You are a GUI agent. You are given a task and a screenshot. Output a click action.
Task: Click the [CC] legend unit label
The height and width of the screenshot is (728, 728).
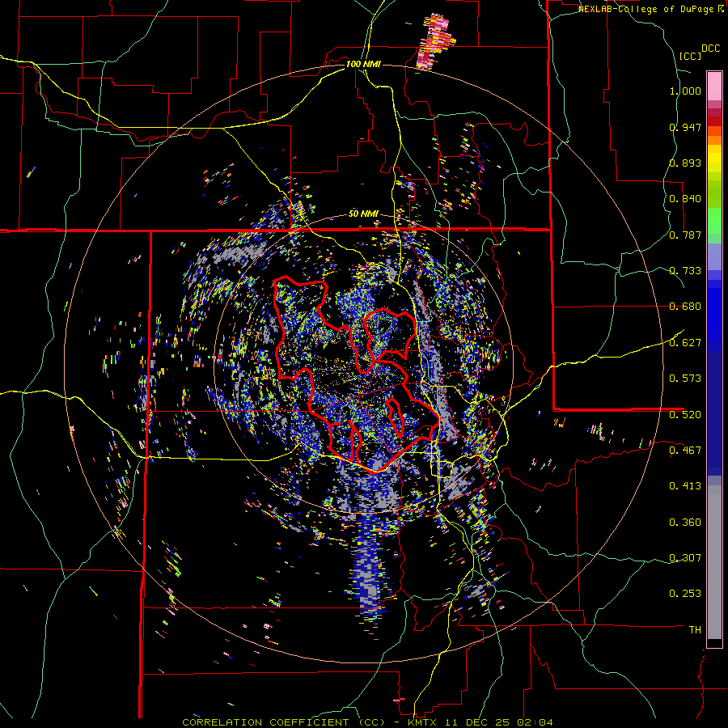coord(690,56)
